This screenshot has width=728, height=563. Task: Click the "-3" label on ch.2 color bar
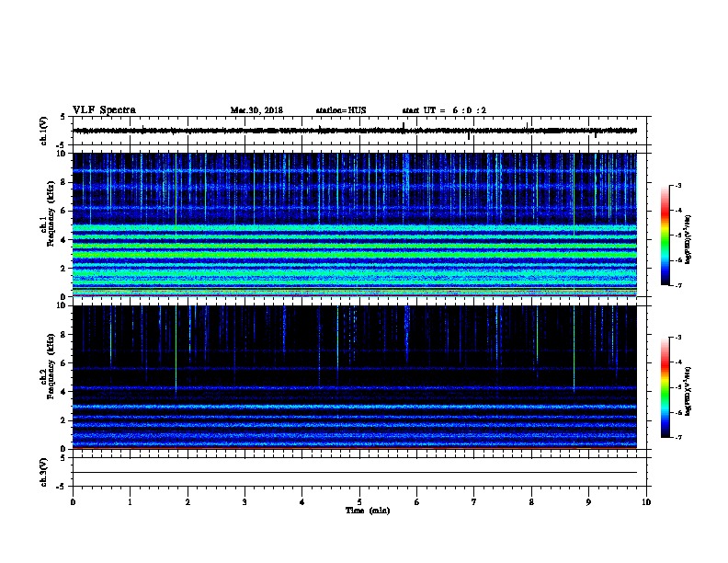click(677, 338)
